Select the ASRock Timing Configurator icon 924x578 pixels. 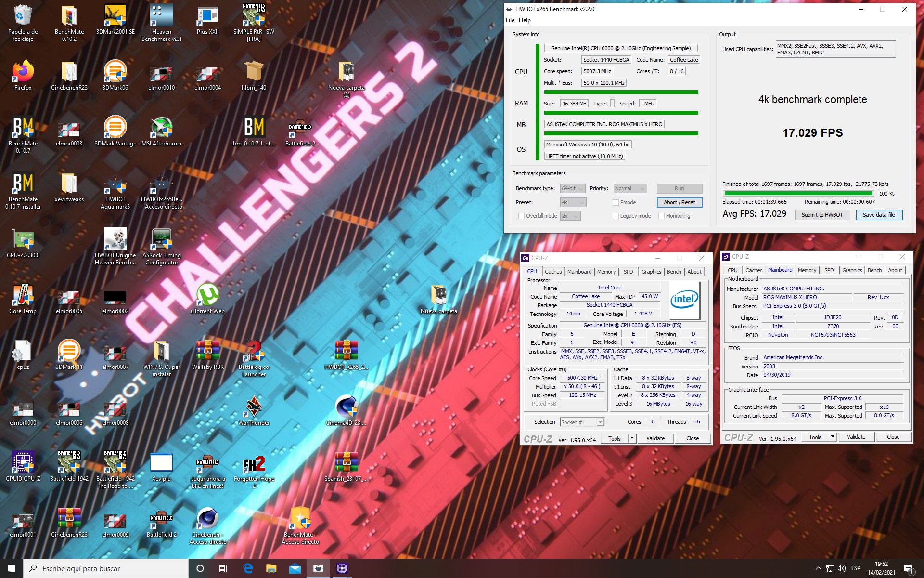[162, 247]
